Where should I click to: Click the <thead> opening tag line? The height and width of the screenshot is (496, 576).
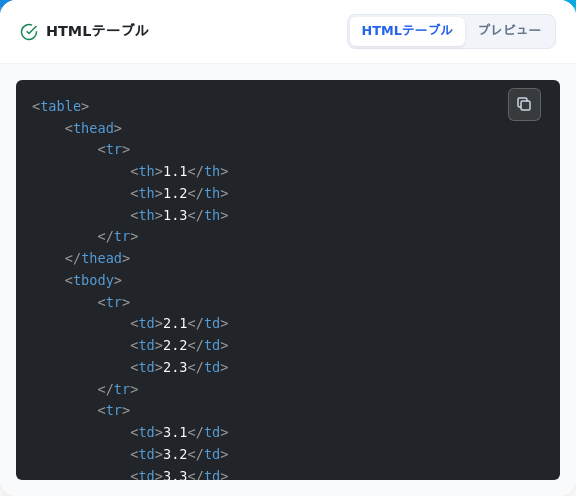(93, 128)
